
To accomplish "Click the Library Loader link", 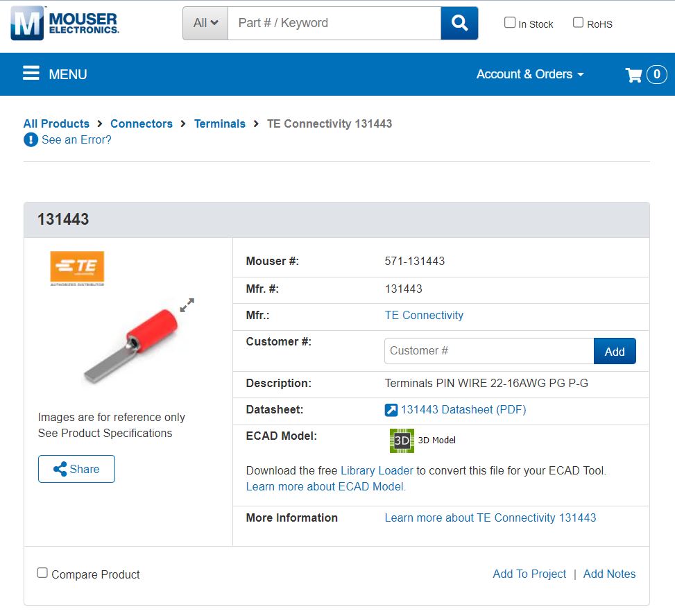I will [x=377, y=470].
